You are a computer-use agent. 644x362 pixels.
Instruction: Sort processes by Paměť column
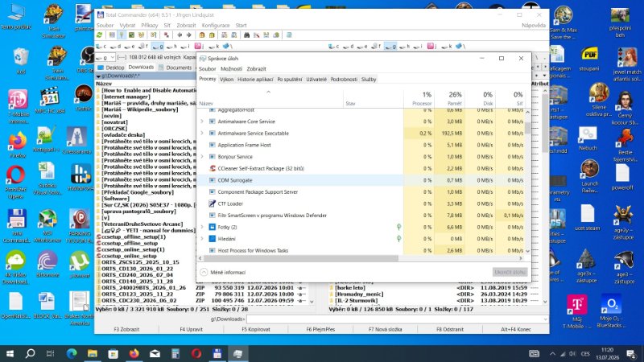click(449, 98)
